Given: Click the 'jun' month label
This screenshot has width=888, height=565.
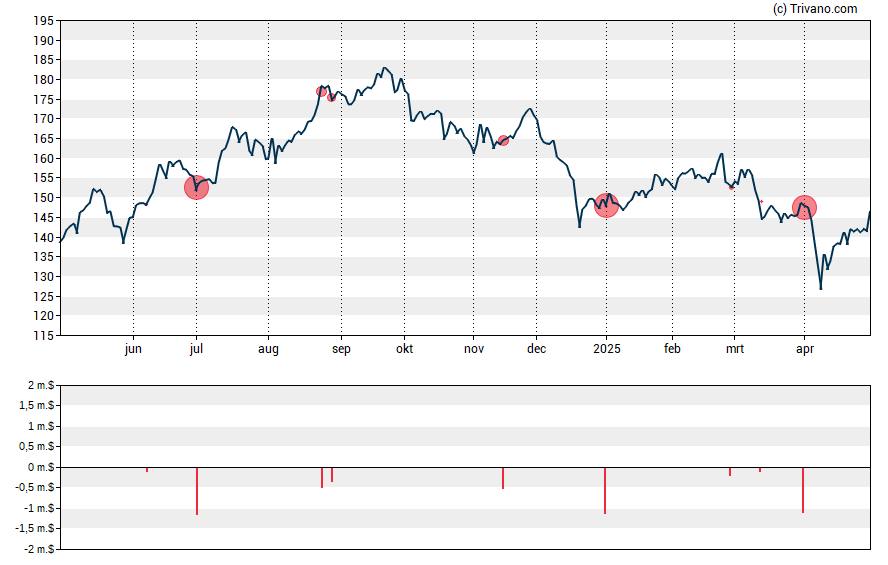Looking at the screenshot, I should point(133,348).
